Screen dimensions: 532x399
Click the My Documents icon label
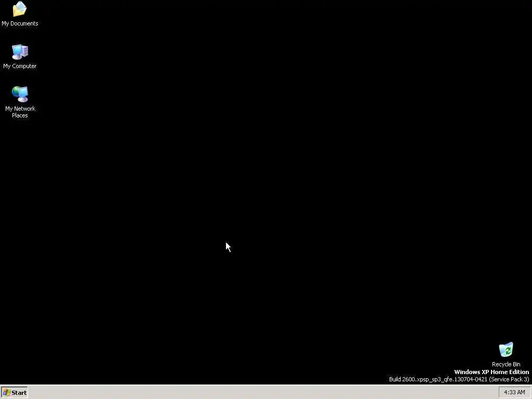click(20, 23)
